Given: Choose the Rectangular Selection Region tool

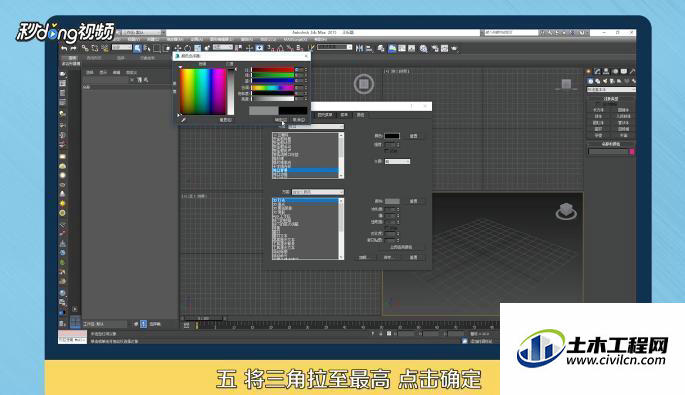Looking at the screenshot, I should tap(156, 48).
